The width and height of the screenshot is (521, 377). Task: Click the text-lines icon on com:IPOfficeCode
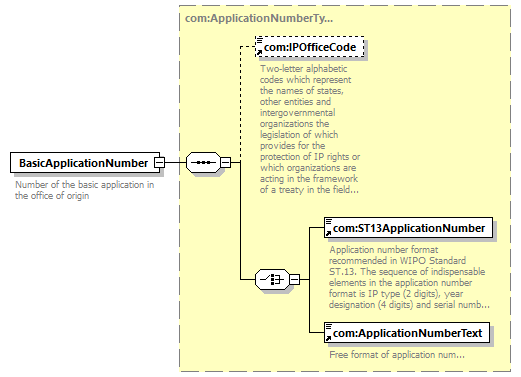pos(259,40)
